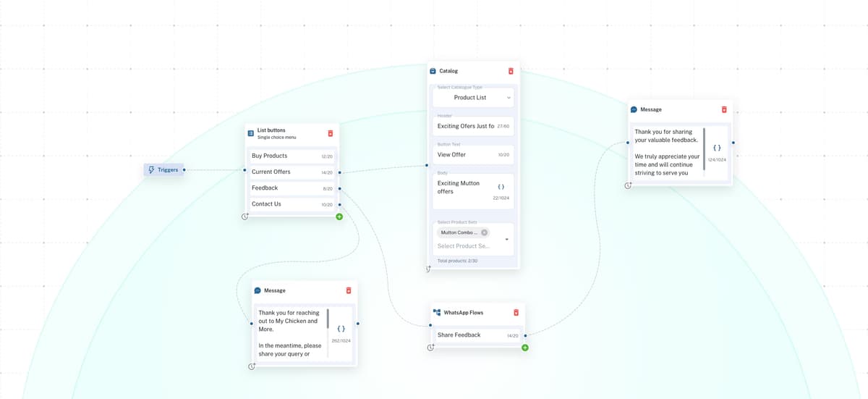Edit the Thank you for reaching out text

292,333
